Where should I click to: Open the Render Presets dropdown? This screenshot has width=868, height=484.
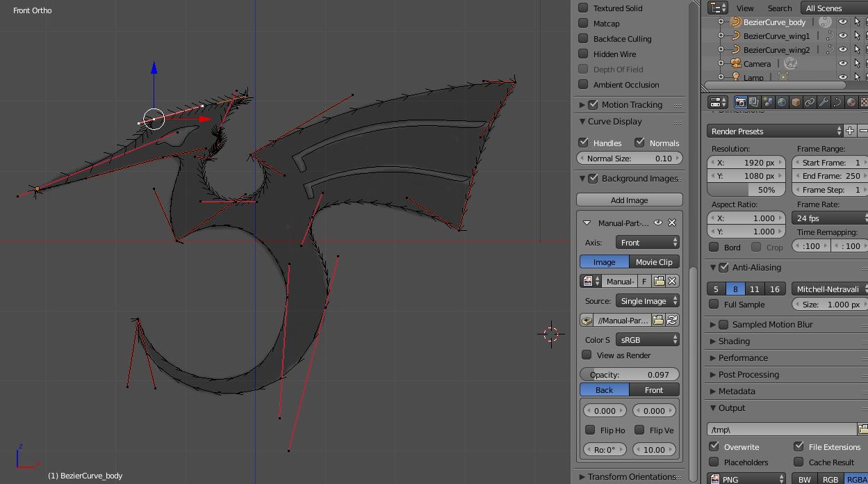click(x=774, y=131)
